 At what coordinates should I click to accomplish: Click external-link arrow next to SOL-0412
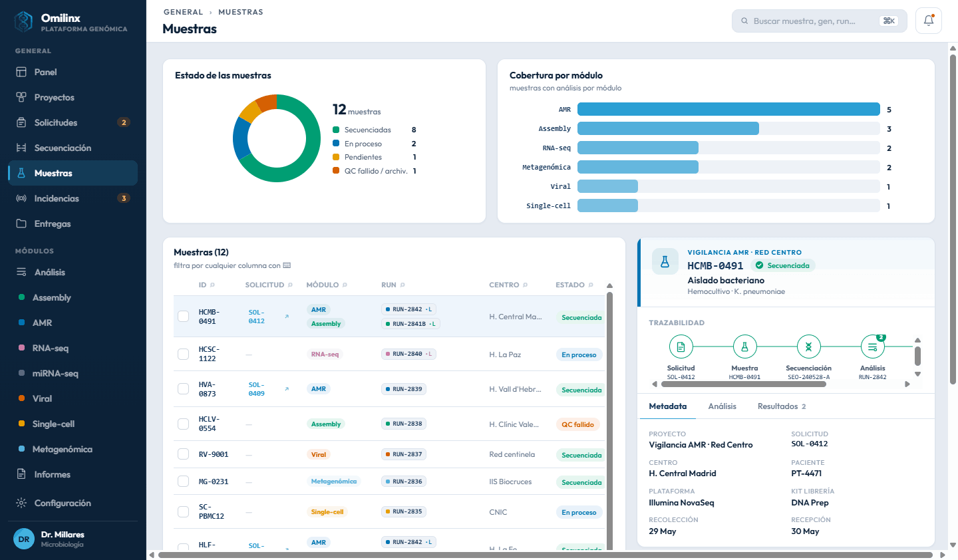coord(287,317)
